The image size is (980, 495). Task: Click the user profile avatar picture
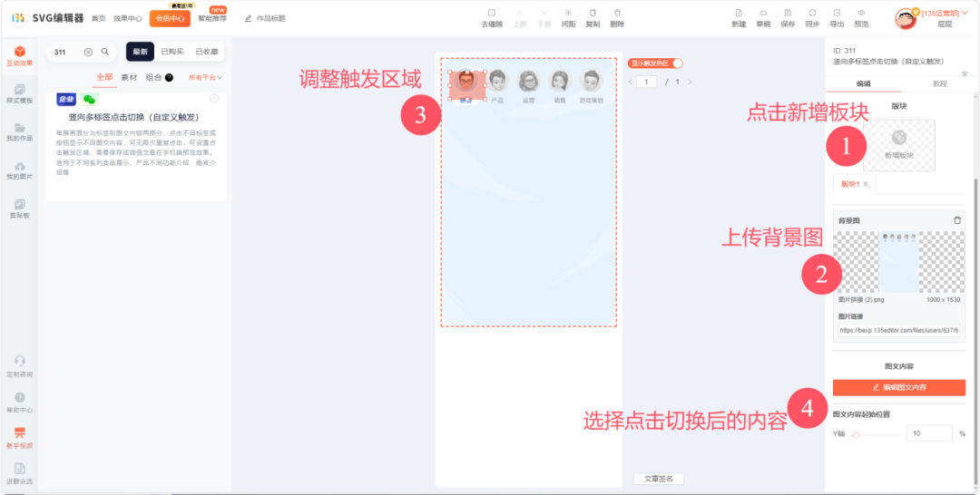[906, 19]
